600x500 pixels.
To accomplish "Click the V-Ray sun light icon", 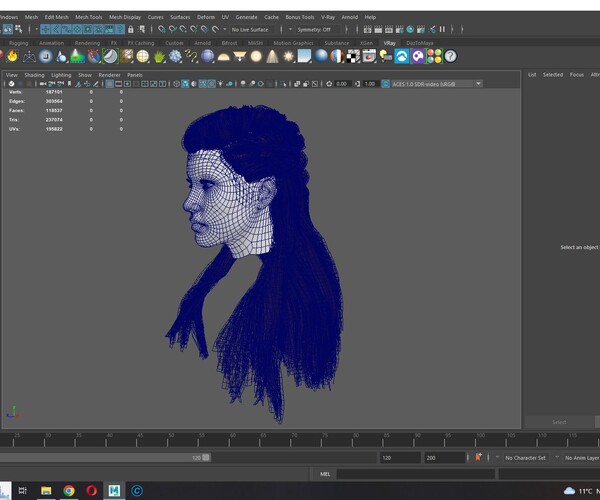I will [289, 57].
